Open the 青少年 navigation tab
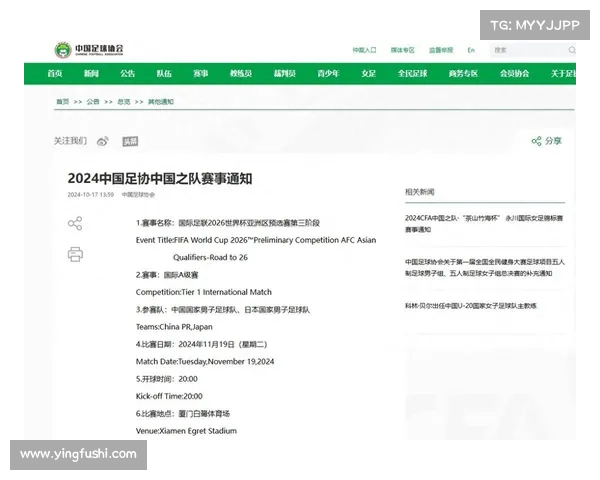 click(x=328, y=73)
